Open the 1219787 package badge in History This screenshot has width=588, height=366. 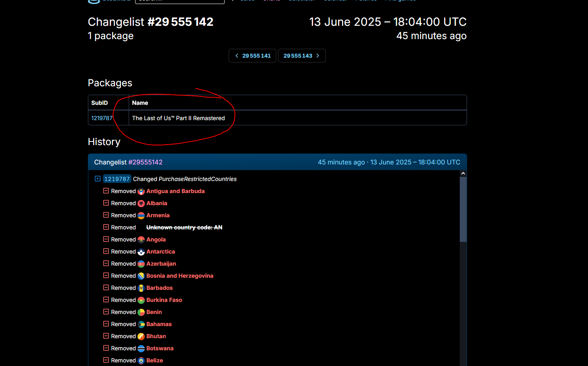pyautogui.click(x=117, y=179)
